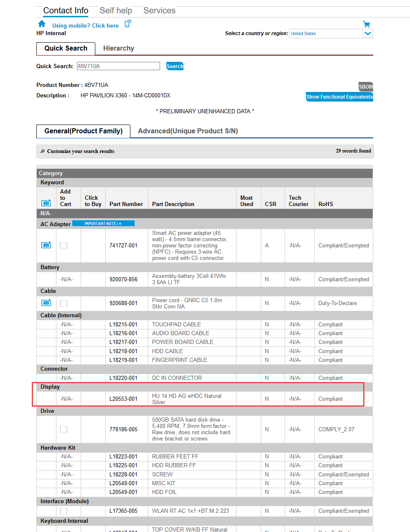View photo for part 920688-001

pyautogui.click(x=46, y=303)
